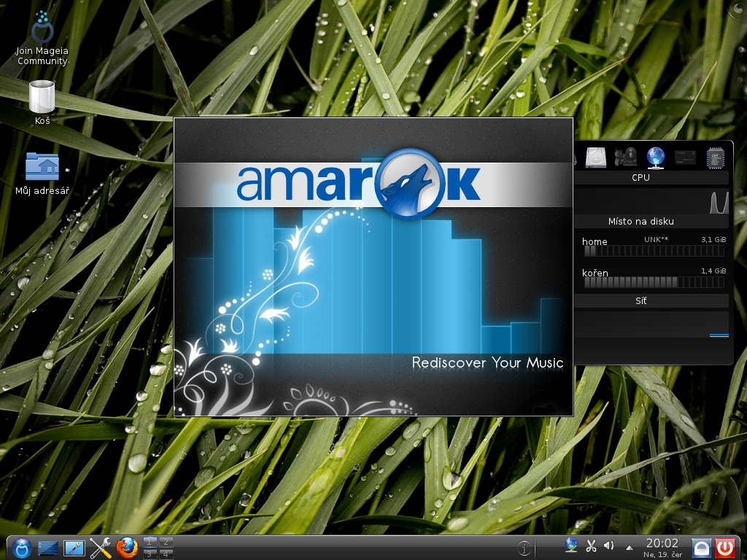Image resolution: width=747 pixels, height=560 pixels.
Task: Click the network globe icon in system monitor
Action: pyautogui.click(x=656, y=157)
